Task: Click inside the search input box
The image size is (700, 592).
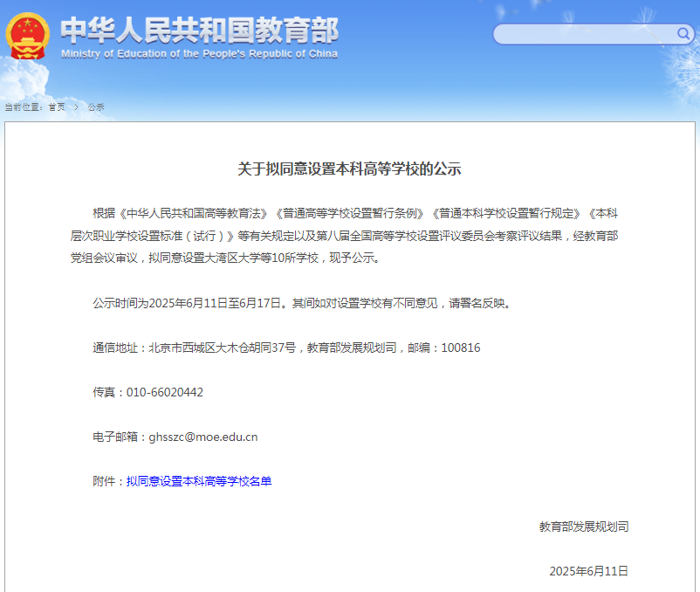Action: coord(585,34)
